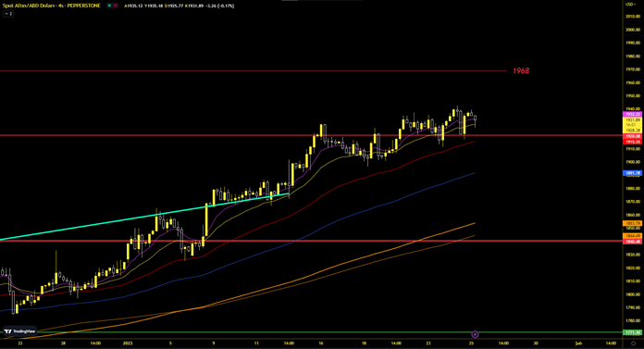Click the yellow 1931.89 current price label
The image size is (644, 349).
tap(633, 119)
